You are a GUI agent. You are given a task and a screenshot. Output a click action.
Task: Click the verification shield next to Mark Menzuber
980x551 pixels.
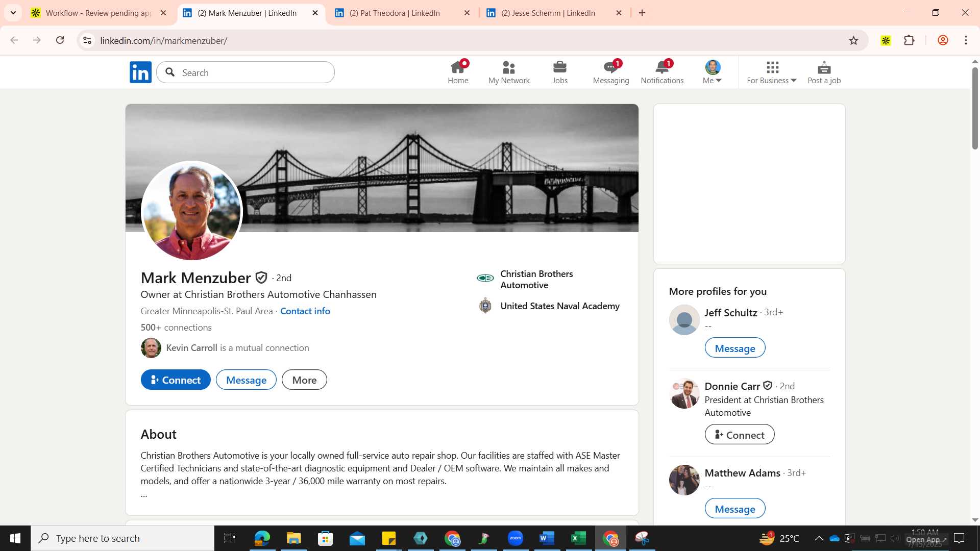click(261, 278)
